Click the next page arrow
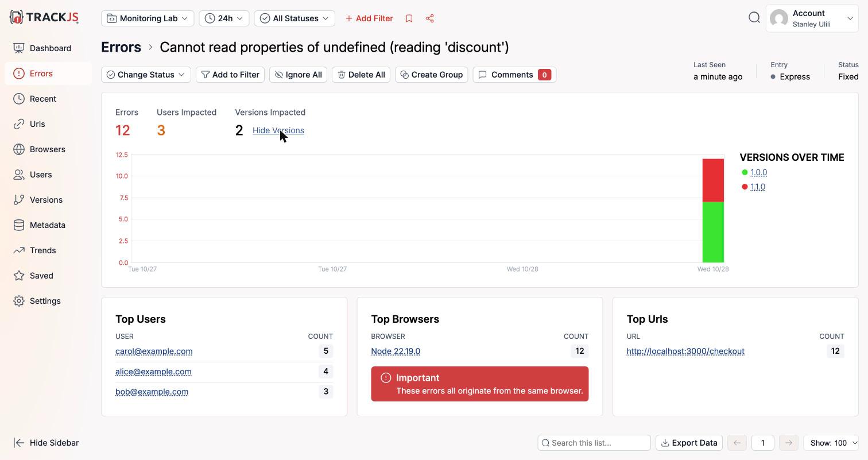The width and height of the screenshot is (868, 460). [x=789, y=443]
